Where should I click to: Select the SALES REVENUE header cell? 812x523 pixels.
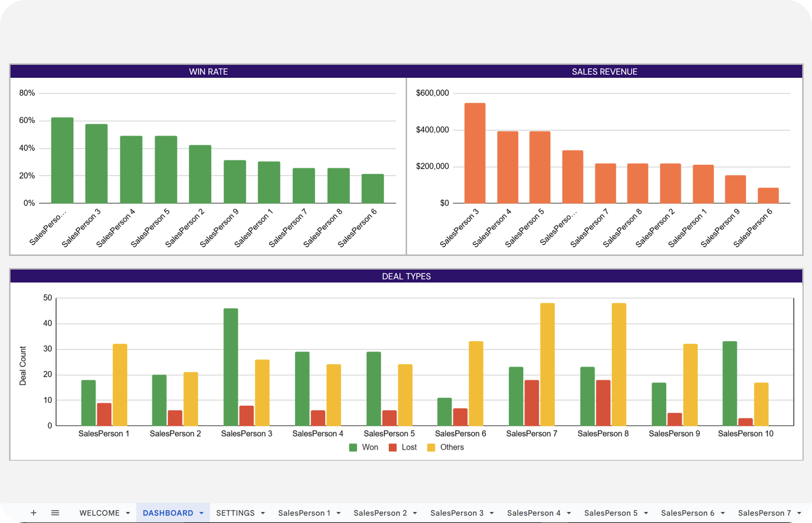[x=604, y=72]
